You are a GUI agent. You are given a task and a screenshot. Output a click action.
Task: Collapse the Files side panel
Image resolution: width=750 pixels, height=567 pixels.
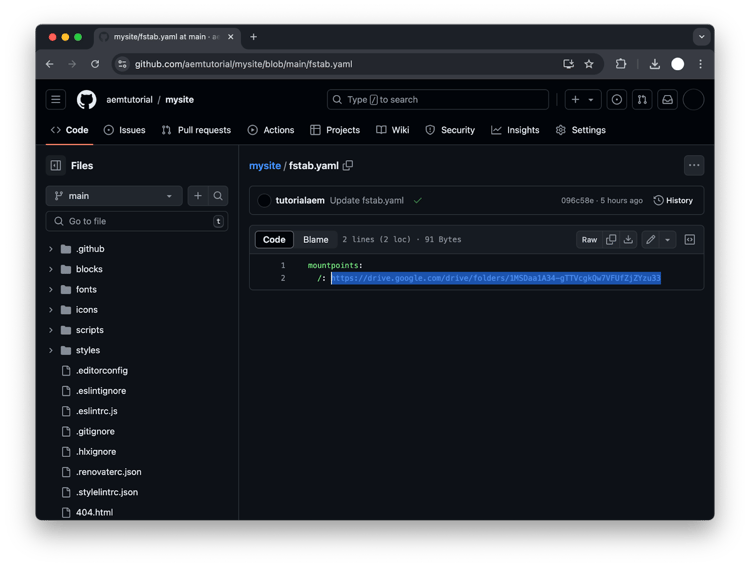click(56, 166)
